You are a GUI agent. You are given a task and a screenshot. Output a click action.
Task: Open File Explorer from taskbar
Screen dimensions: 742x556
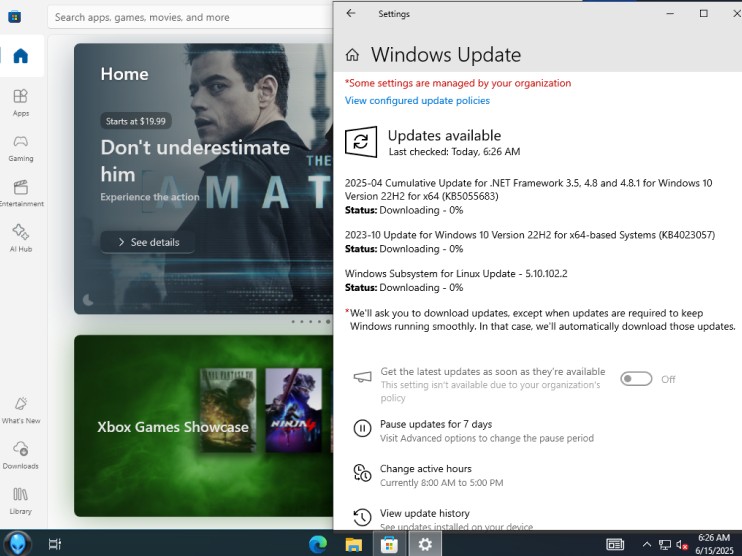353,544
